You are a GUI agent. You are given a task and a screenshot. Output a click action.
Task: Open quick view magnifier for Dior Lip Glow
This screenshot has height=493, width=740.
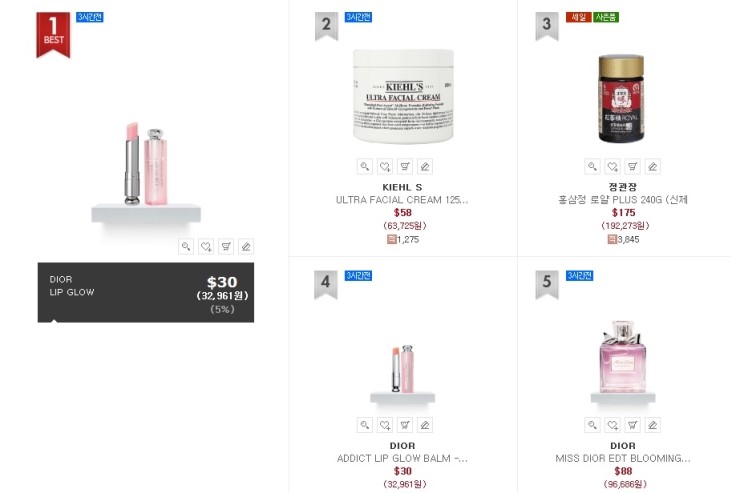(x=186, y=246)
